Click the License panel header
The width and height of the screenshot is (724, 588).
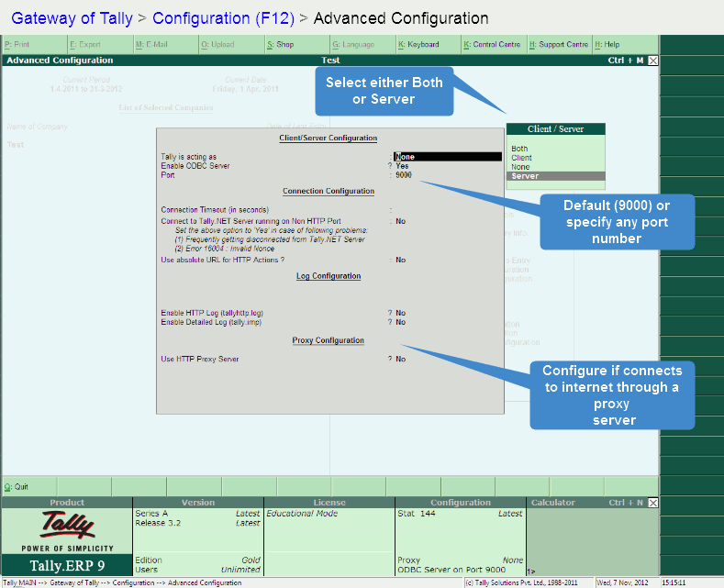coord(329,503)
